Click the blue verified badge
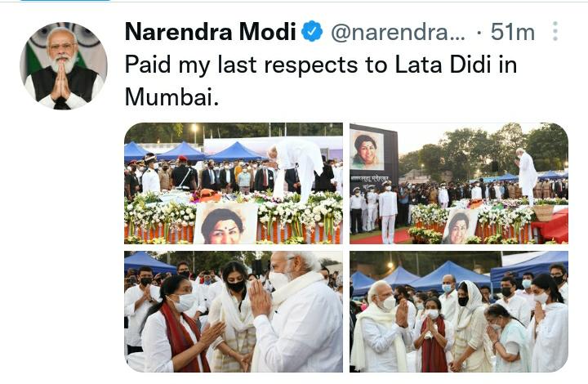Image resolution: width=588 pixels, height=384 pixels. (x=312, y=31)
